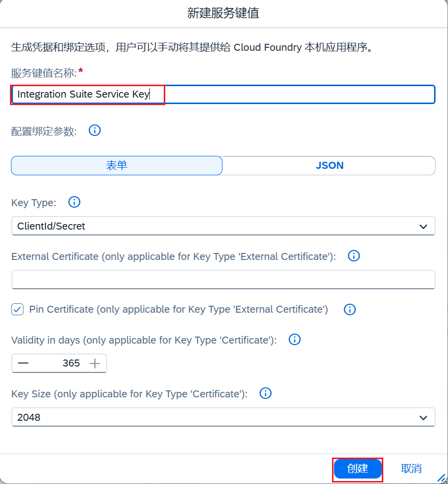Click the External Certificate text field
Viewport: 448px width, 484px height.
(224, 280)
